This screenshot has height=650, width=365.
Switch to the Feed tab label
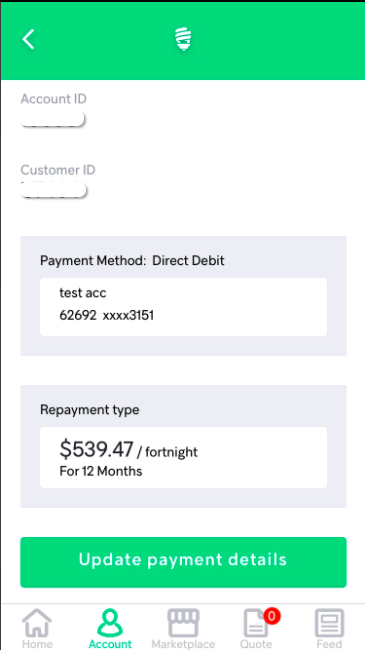pyautogui.click(x=329, y=644)
